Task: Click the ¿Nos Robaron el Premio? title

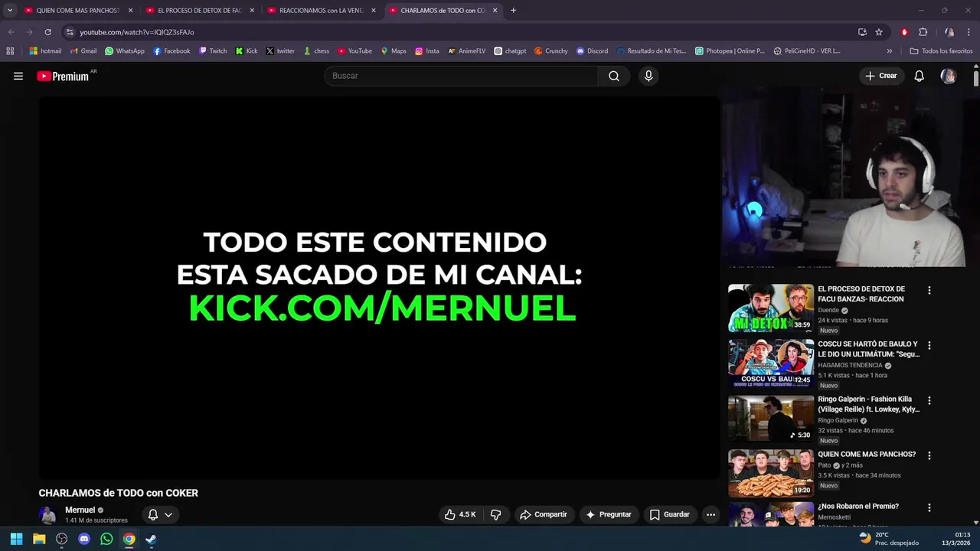Action: pyautogui.click(x=858, y=506)
